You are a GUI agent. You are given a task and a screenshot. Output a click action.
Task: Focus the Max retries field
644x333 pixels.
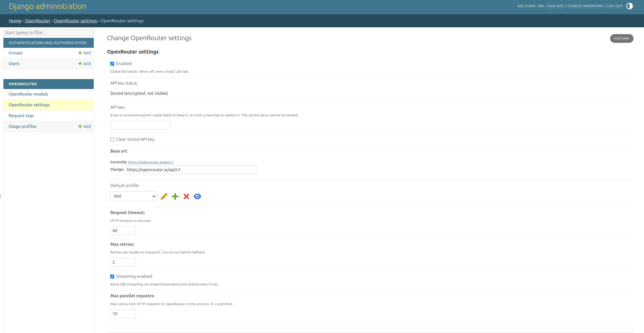[x=123, y=262]
